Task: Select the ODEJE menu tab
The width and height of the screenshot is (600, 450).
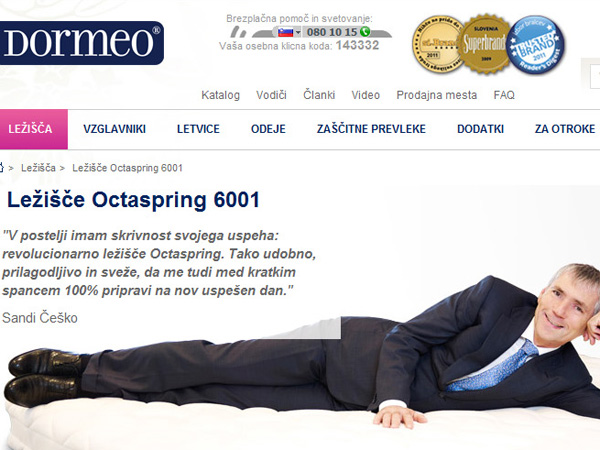Action: (268, 129)
